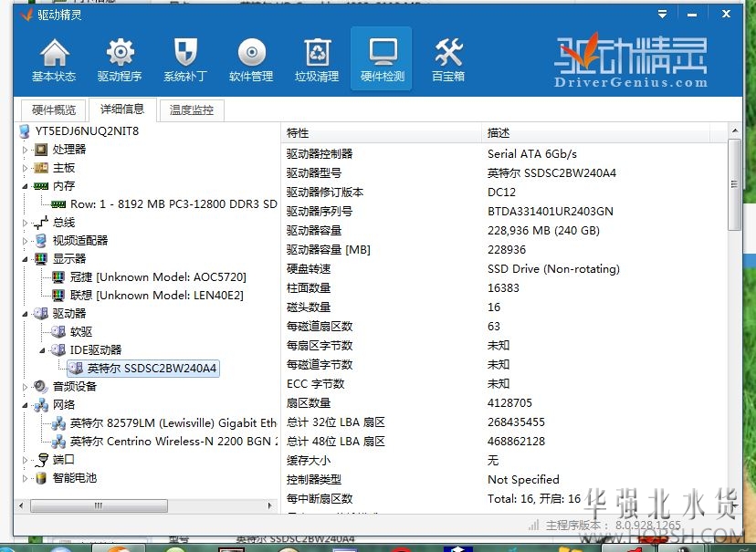
Task: Expand the 处理器 tree node
Action: click(x=26, y=150)
